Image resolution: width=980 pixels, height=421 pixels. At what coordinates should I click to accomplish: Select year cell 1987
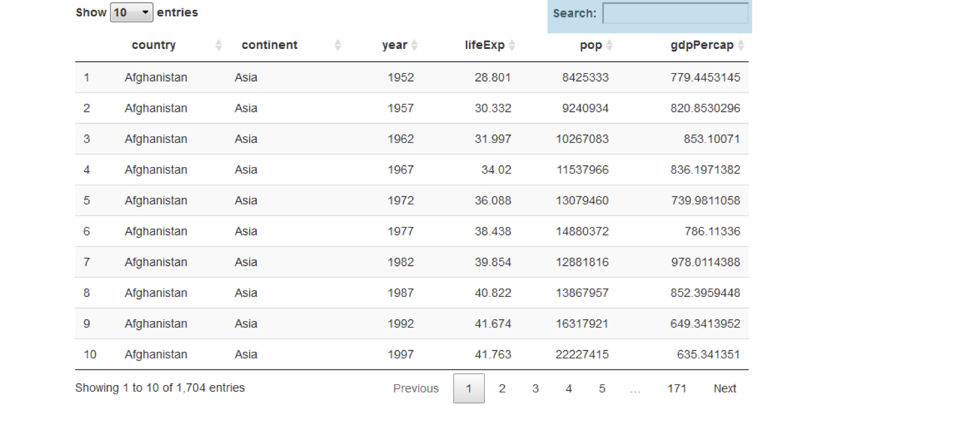[x=400, y=292]
